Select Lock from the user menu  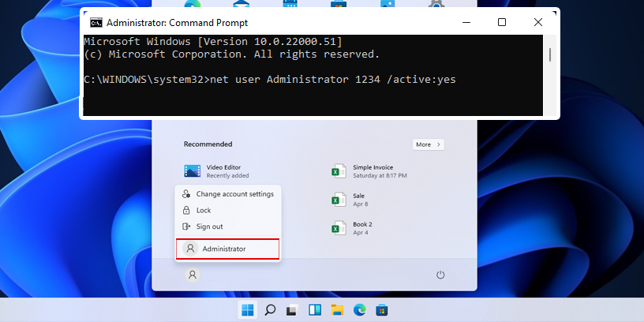(x=228, y=210)
